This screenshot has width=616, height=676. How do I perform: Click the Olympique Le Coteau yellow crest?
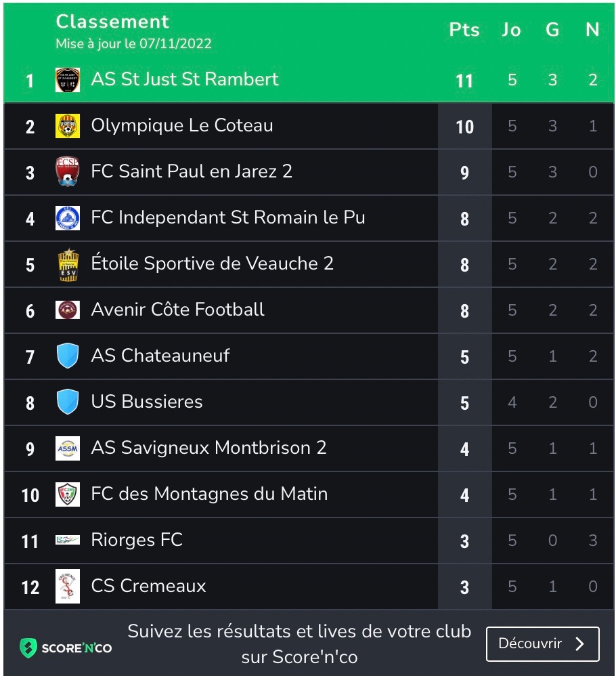point(68,126)
